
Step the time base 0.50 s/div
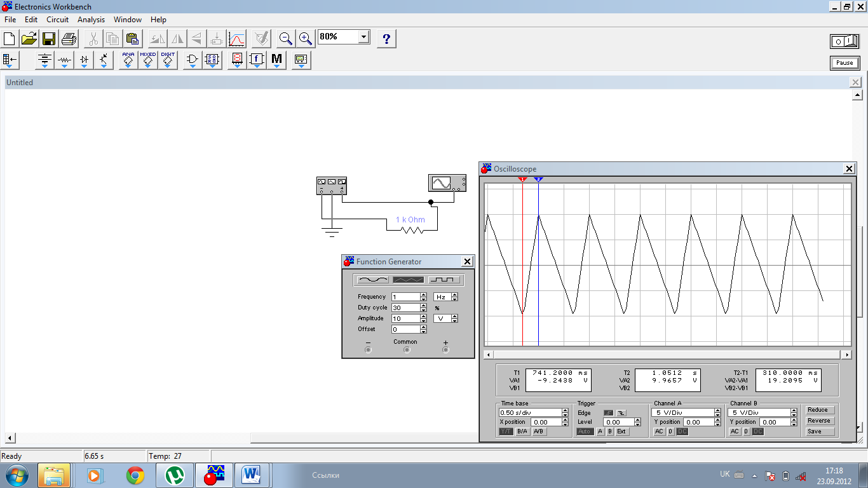click(565, 413)
